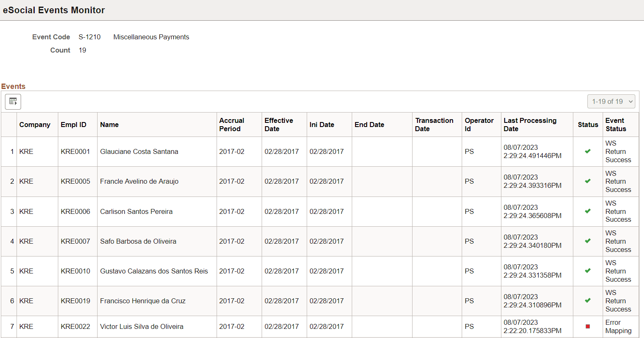Click the Accrual Period column header

tap(232, 125)
